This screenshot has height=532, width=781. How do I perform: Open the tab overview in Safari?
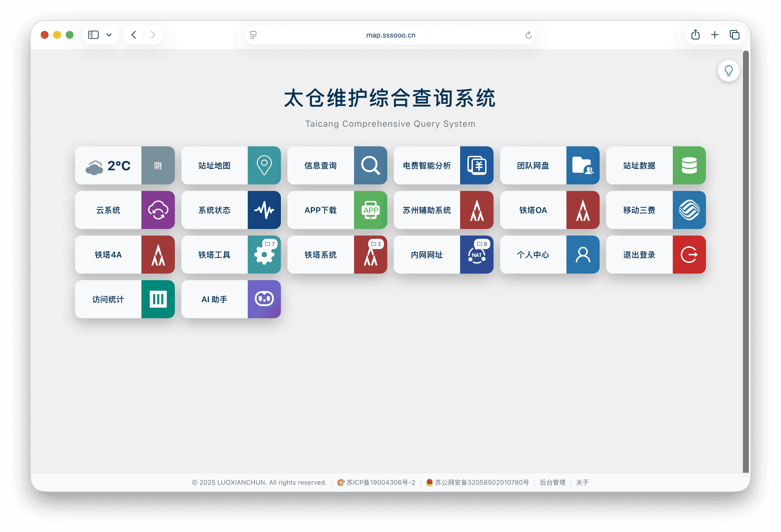pos(734,35)
